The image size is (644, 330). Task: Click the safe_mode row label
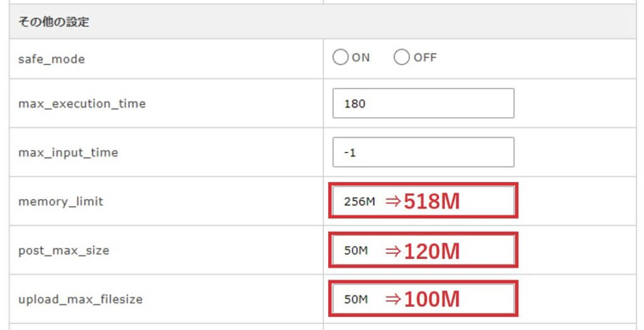point(52,59)
